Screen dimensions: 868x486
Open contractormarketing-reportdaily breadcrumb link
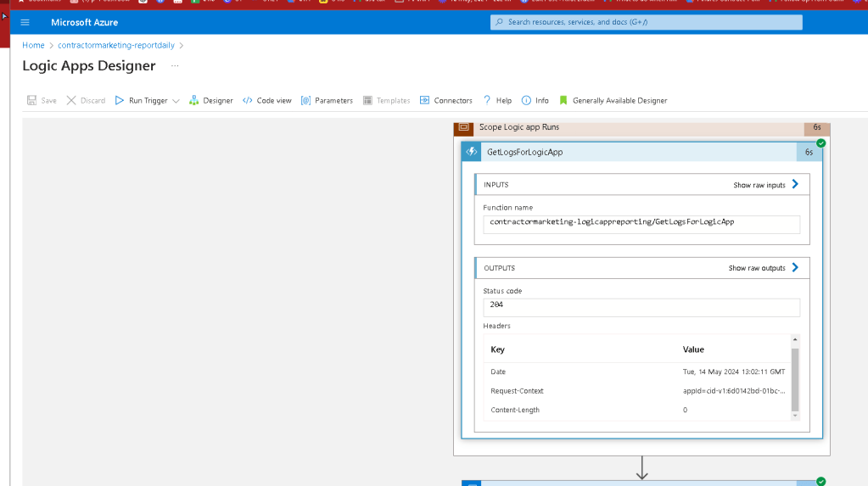(x=116, y=46)
